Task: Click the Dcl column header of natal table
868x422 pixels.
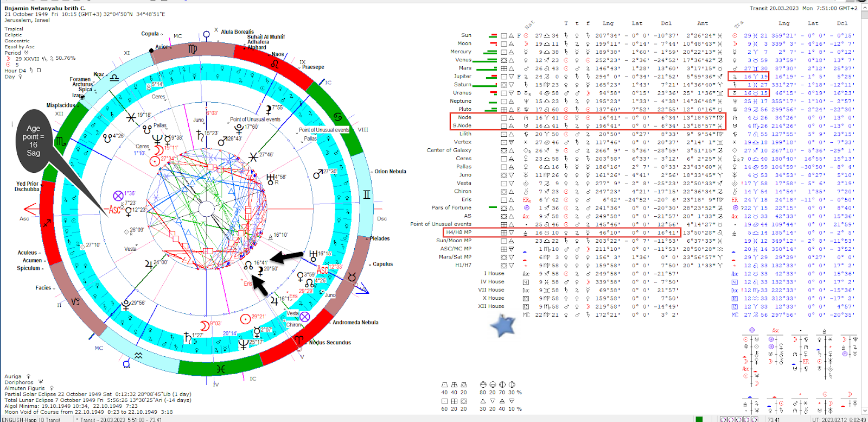Action: coord(666,23)
